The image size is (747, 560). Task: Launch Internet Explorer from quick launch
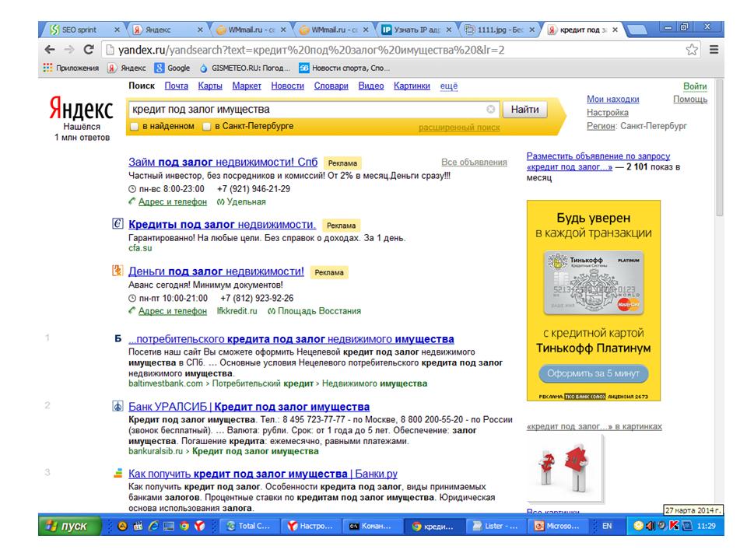(x=153, y=526)
